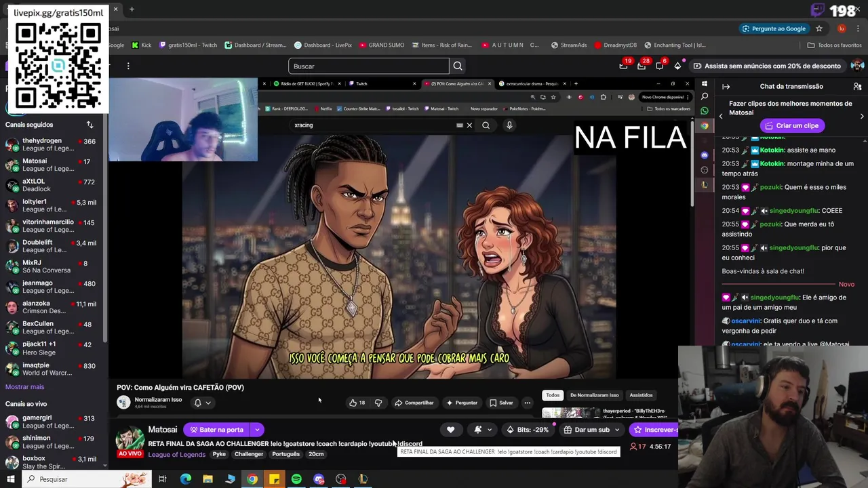Image resolution: width=868 pixels, height=488 pixels.
Task: Collapse the chat panel arrow icon
Action: point(726,87)
